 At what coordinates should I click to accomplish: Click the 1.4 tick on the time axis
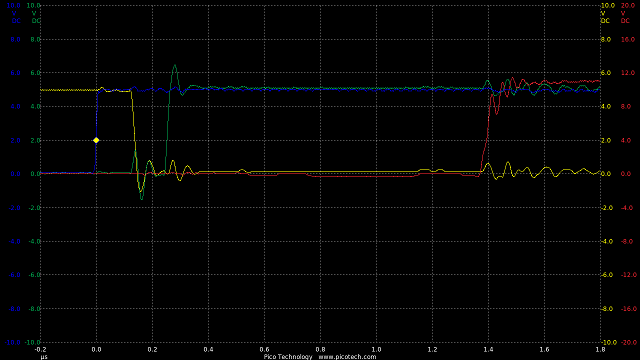[488, 349]
